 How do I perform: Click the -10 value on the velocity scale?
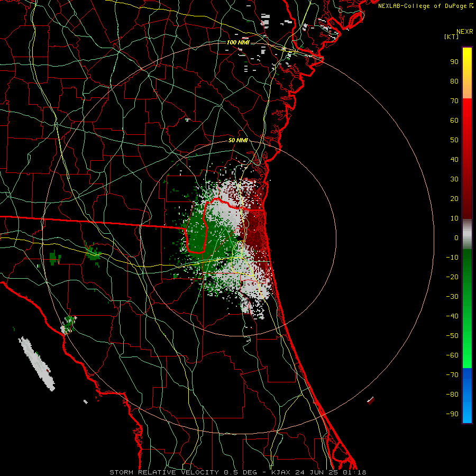(x=452, y=258)
